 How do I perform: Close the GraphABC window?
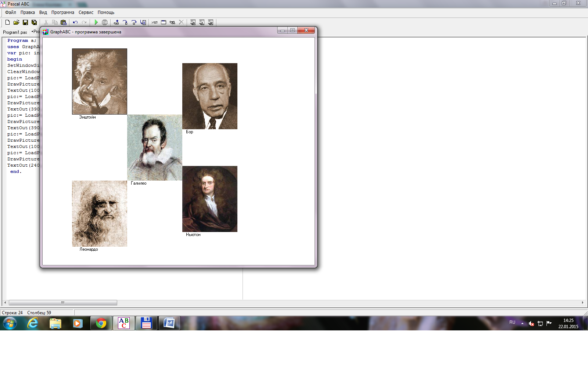coord(306,30)
